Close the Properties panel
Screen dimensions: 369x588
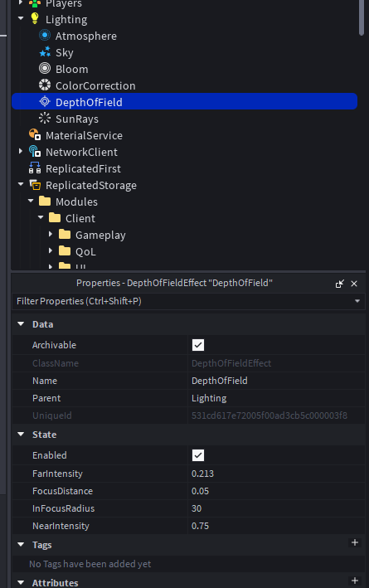354,284
